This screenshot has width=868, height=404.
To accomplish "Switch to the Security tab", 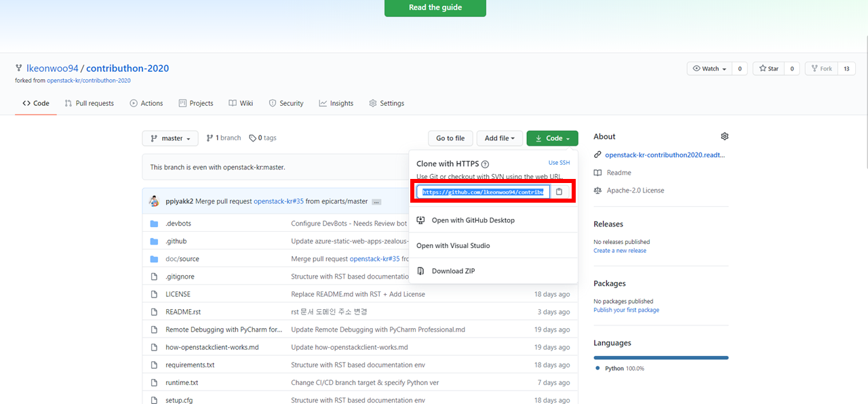I will (286, 103).
